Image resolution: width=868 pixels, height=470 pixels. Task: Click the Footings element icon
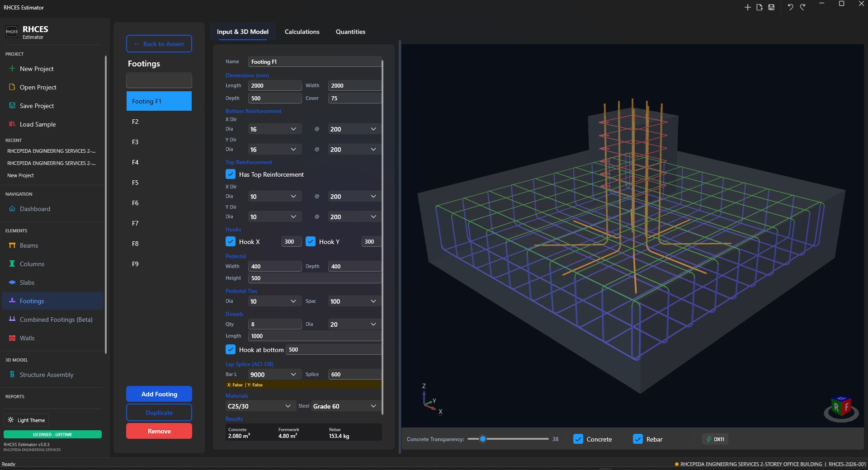click(12, 301)
